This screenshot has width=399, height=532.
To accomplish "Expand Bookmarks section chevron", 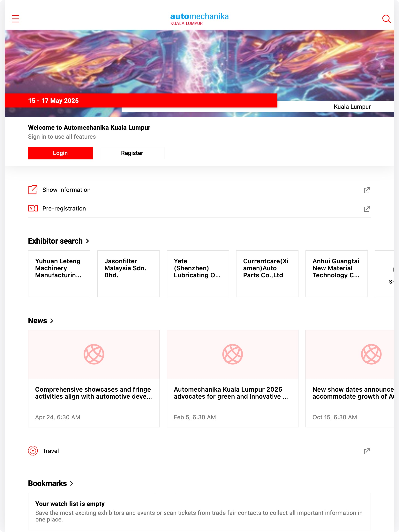I will 72,484.
